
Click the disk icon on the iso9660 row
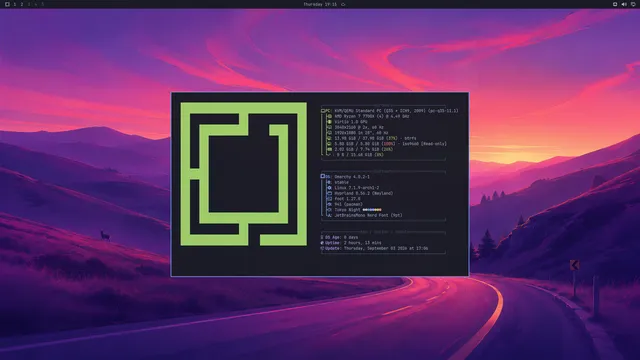point(329,144)
